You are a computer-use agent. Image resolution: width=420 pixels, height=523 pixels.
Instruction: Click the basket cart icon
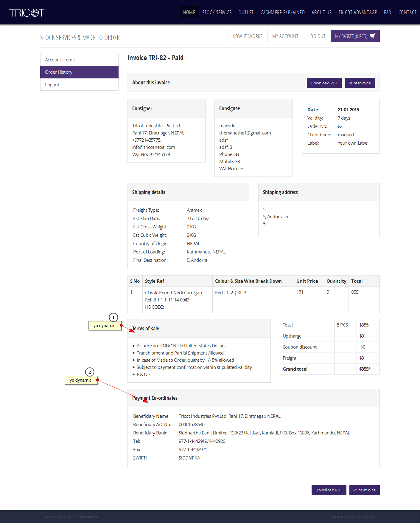[x=372, y=36]
